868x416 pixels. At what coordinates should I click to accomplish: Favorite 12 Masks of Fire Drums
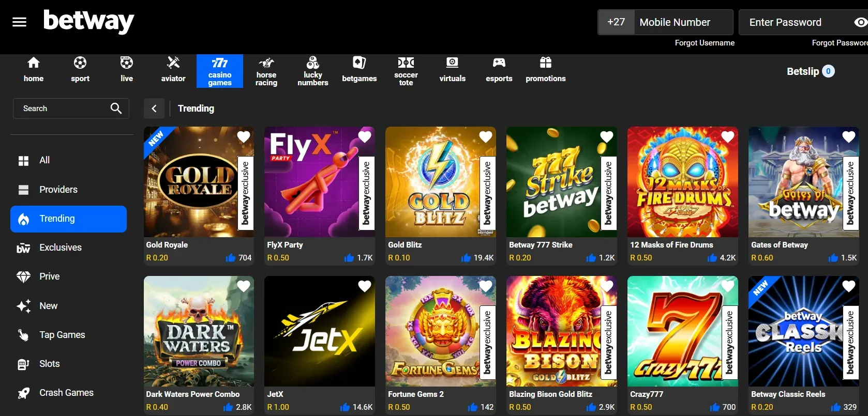pos(728,137)
